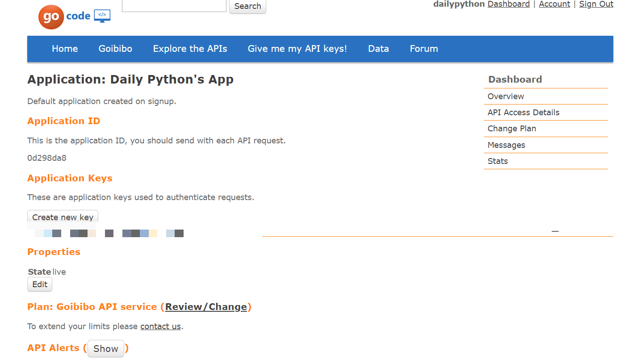Image resolution: width=641 pixels, height=364 pixels.
Task: Click the Search button
Action: tap(247, 6)
